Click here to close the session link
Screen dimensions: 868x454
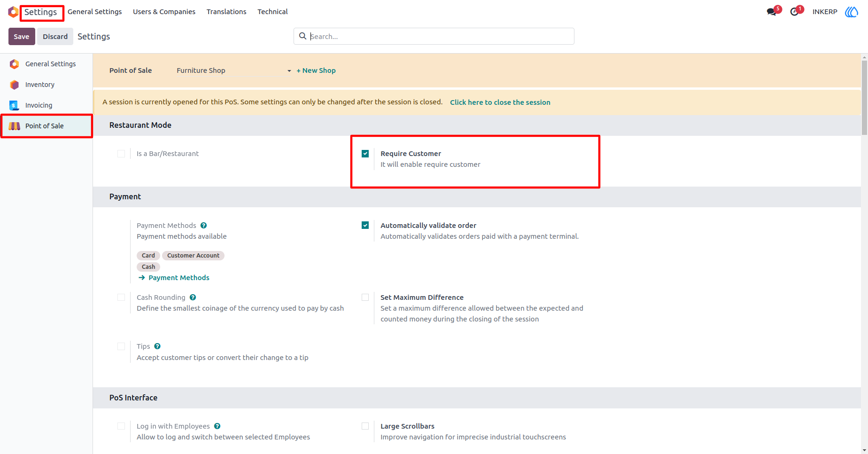pos(500,102)
